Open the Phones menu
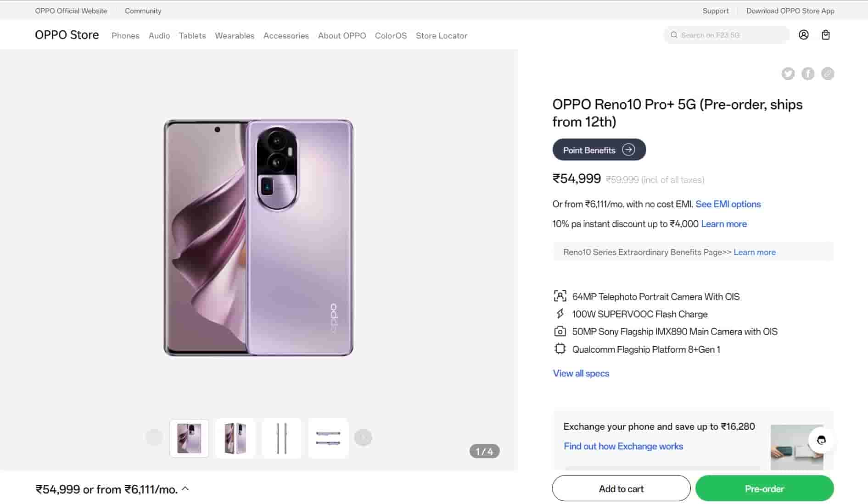The image size is (868, 504). [x=125, y=36]
